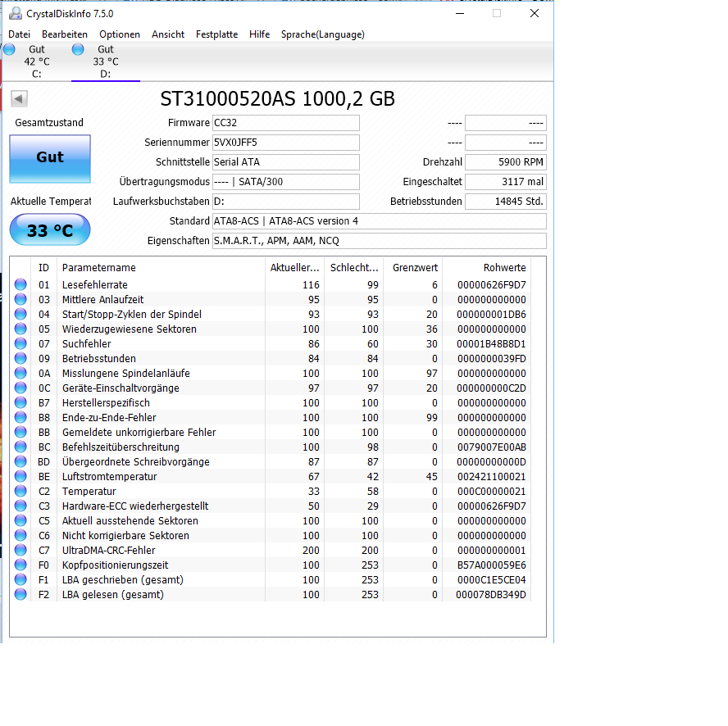Click status dot for ID C2 Temperatur row
The width and height of the screenshot is (728, 726).
point(20,491)
